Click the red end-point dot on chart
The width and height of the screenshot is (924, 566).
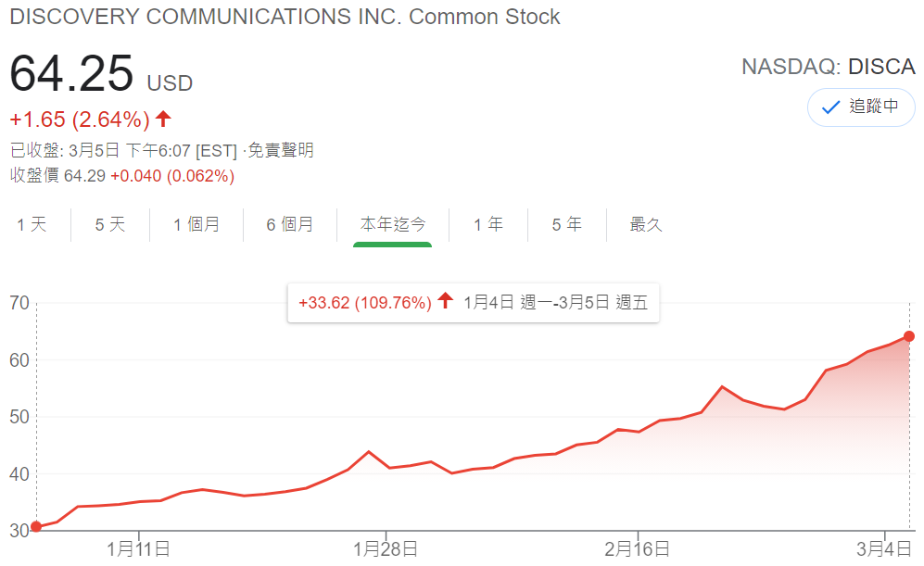[909, 336]
